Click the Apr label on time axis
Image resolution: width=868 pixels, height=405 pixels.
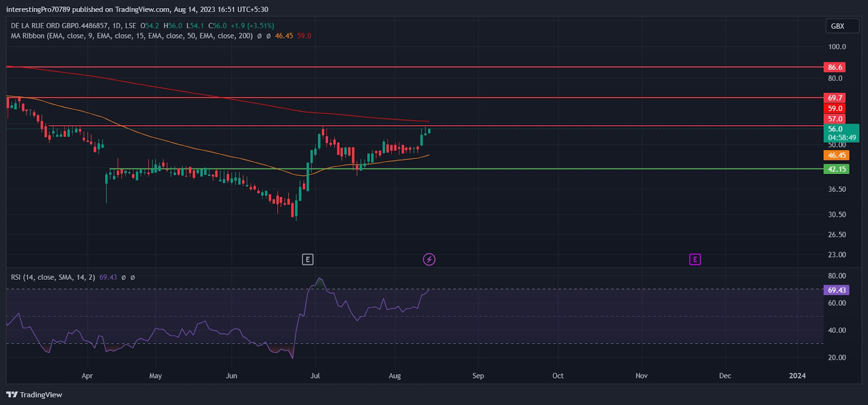click(x=87, y=376)
